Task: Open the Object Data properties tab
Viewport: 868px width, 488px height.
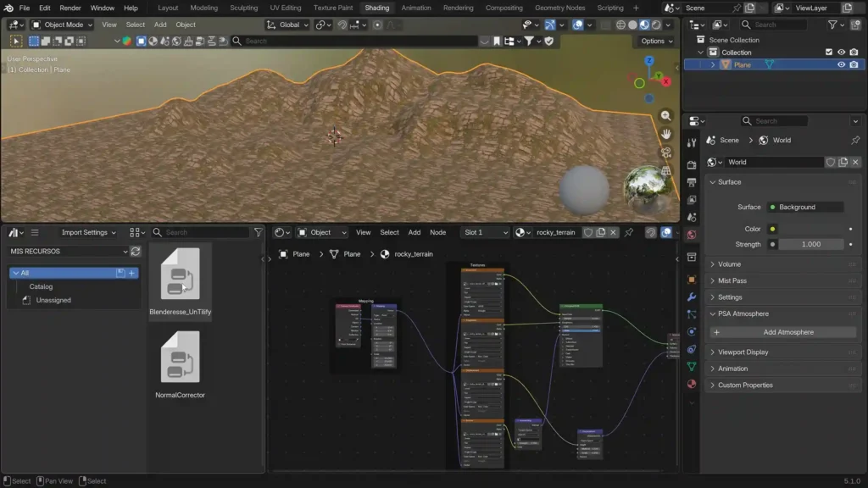Action: pos(692,366)
